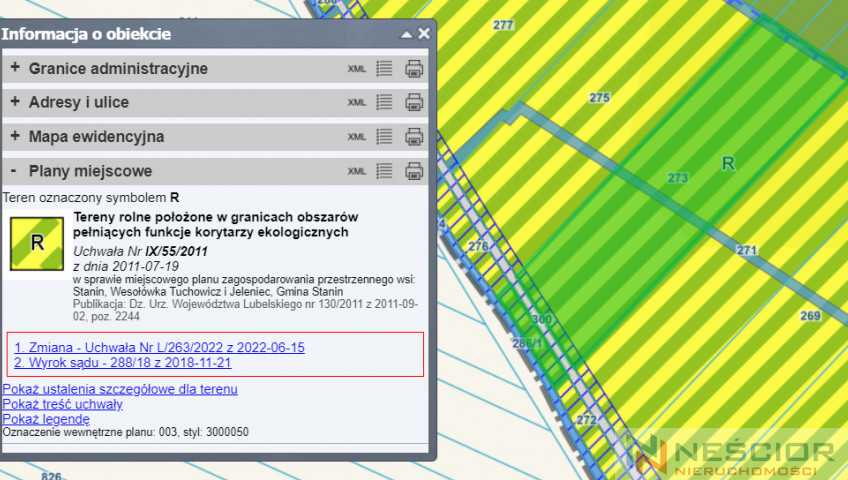This screenshot has width=848, height=480.
Task: Select parcel 273 label on map
Action: tap(678, 178)
